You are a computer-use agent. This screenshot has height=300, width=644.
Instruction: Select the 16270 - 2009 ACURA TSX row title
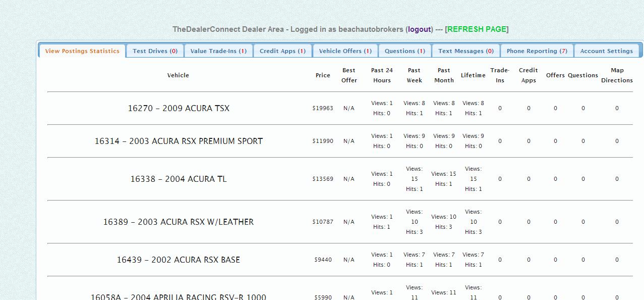[179, 108]
